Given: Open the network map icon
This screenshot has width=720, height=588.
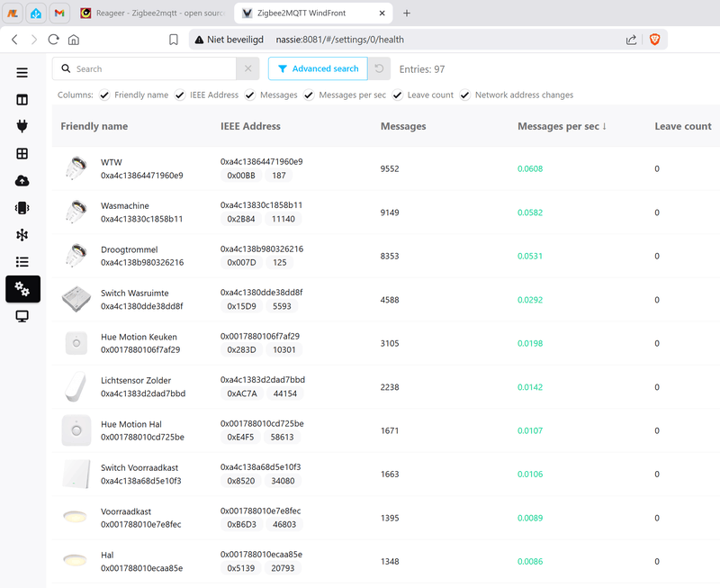Looking at the screenshot, I should click(22, 234).
